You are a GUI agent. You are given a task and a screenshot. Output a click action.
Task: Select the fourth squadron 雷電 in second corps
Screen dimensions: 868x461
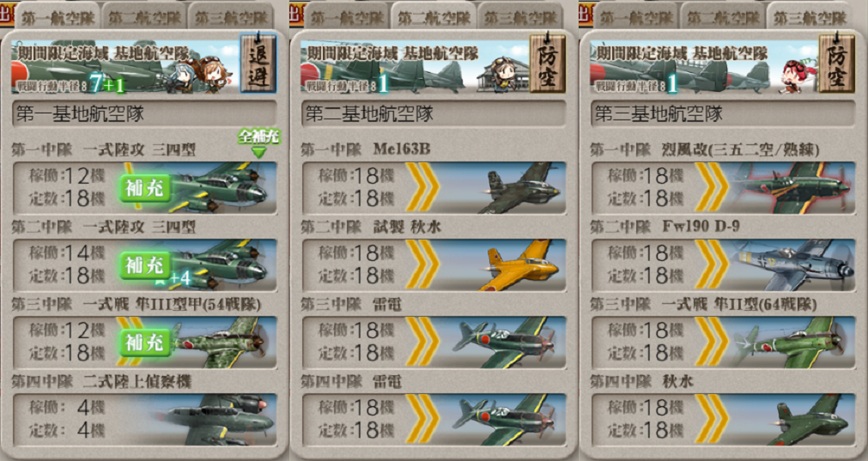(434, 420)
